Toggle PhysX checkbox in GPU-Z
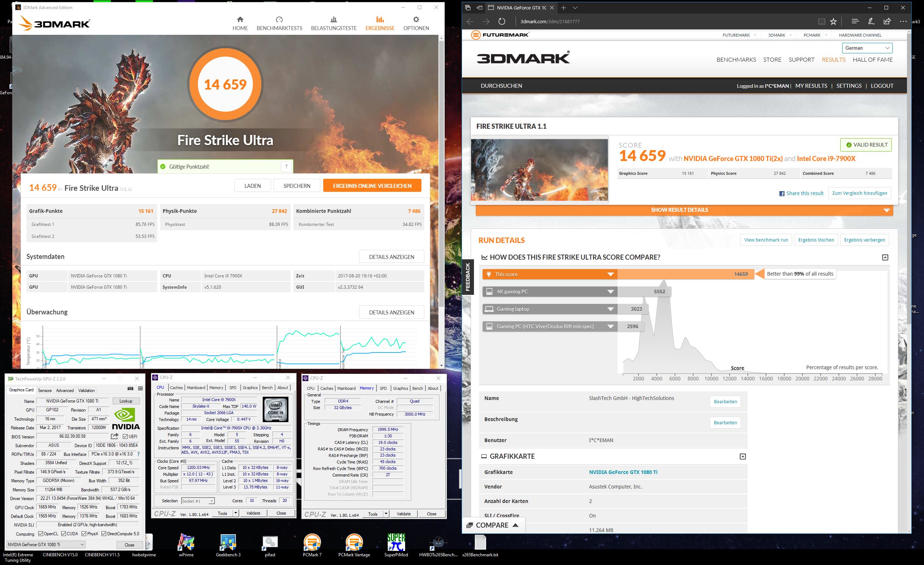This screenshot has width=924, height=565. (84, 534)
